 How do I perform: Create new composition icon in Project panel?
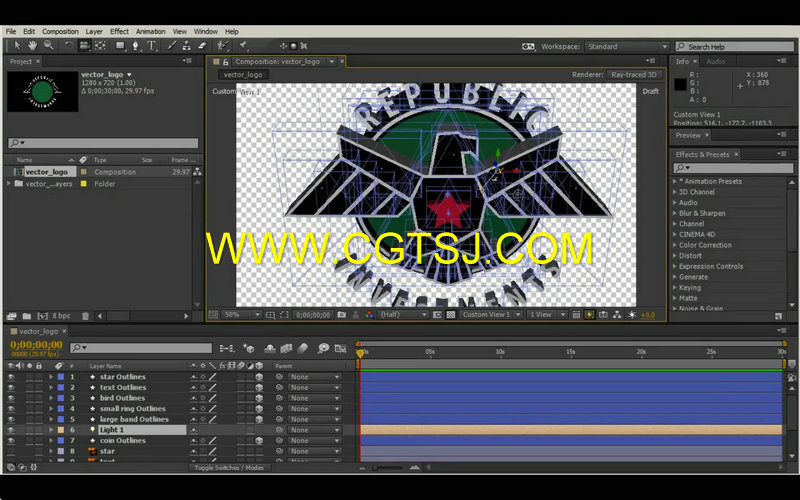tap(42, 316)
